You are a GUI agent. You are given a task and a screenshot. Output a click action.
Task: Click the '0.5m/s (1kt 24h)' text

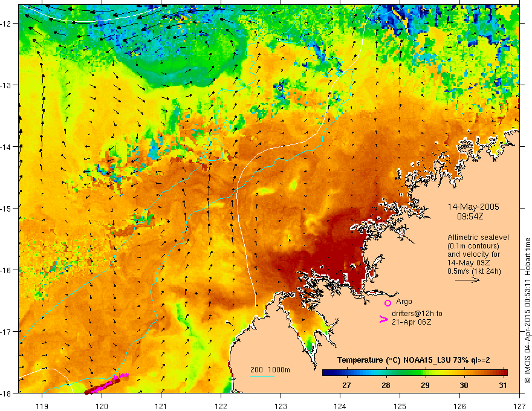(475, 271)
